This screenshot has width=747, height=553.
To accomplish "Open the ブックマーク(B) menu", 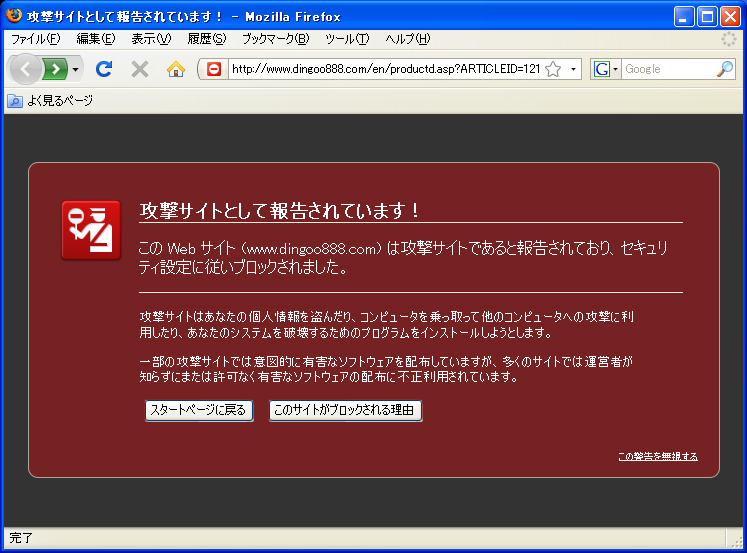I will [x=275, y=39].
